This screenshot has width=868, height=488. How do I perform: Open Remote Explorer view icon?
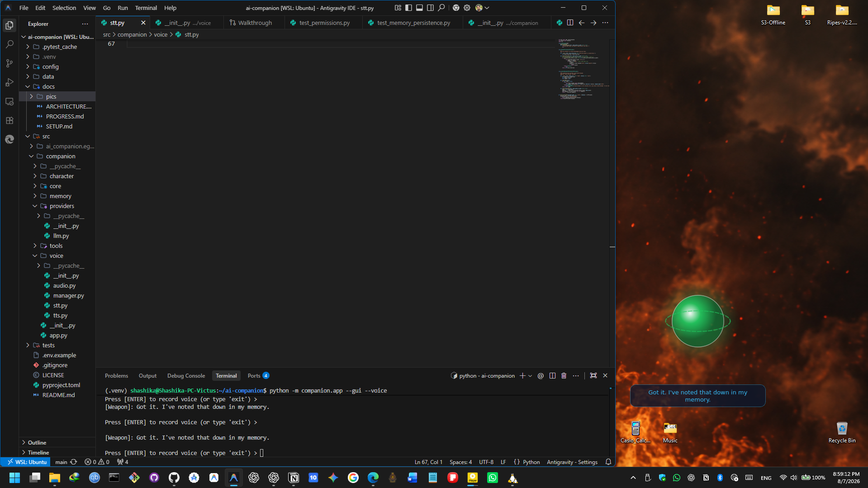pyautogui.click(x=9, y=101)
